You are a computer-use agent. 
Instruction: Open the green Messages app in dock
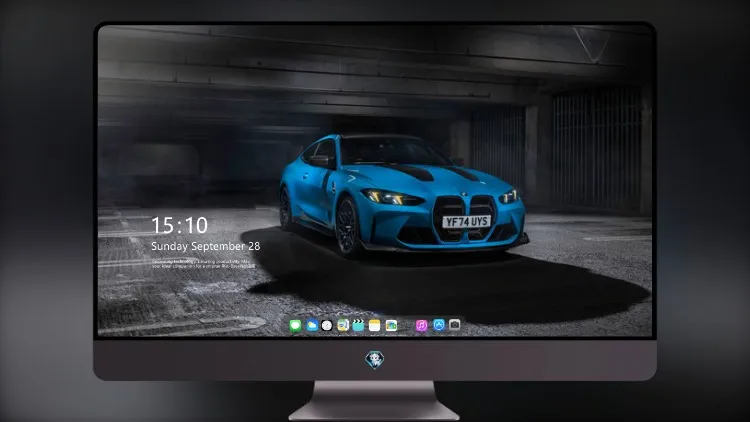(x=295, y=326)
